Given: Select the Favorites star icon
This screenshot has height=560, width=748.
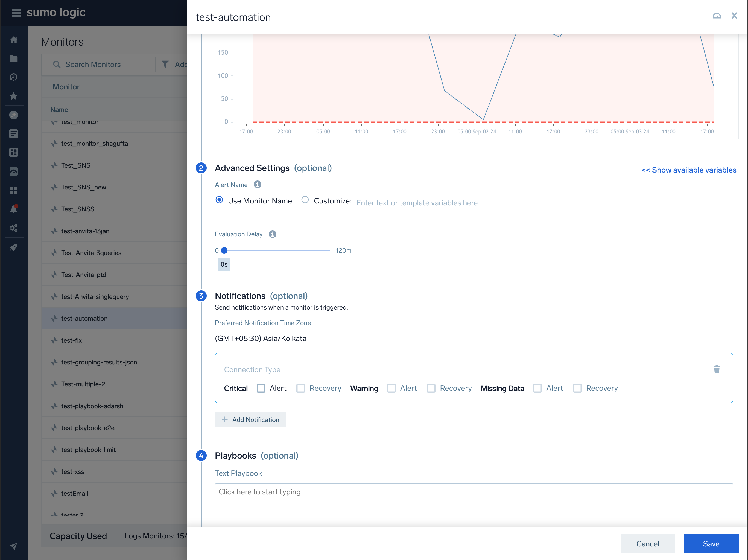Looking at the screenshot, I should [13, 96].
